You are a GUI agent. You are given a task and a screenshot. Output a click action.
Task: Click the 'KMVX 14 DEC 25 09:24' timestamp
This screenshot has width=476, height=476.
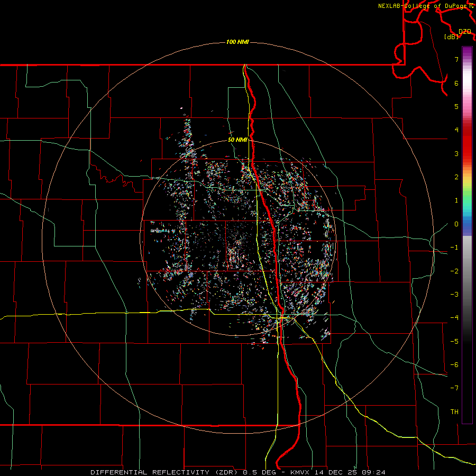pyautogui.click(x=338, y=472)
